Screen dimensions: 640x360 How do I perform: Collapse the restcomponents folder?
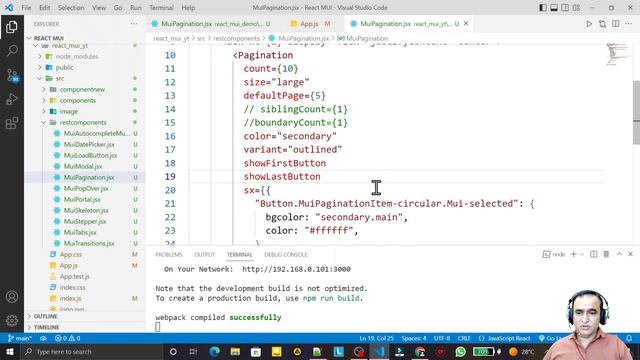tap(83, 122)
